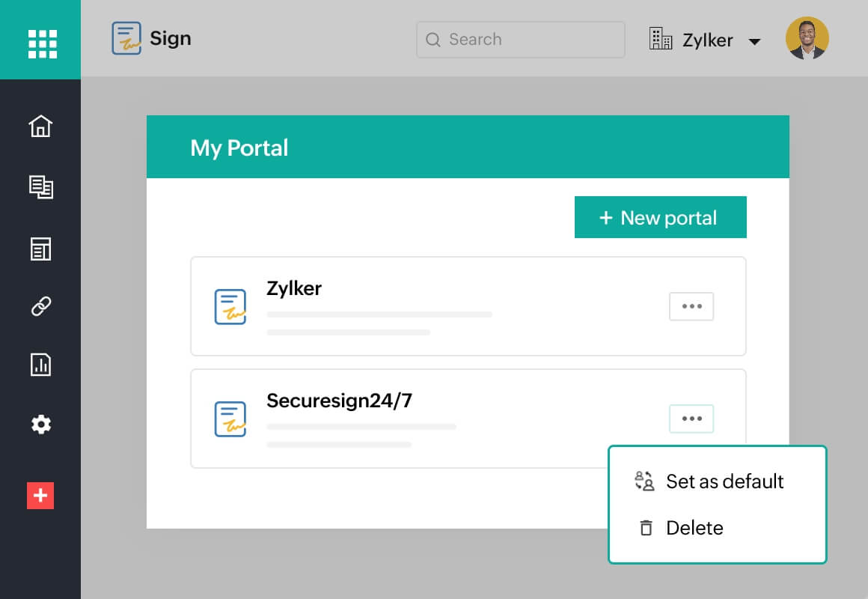Viewport: 868px width, 599px height.
Task: Select the Documents icon in the sidebar
Action: point(40,188)
